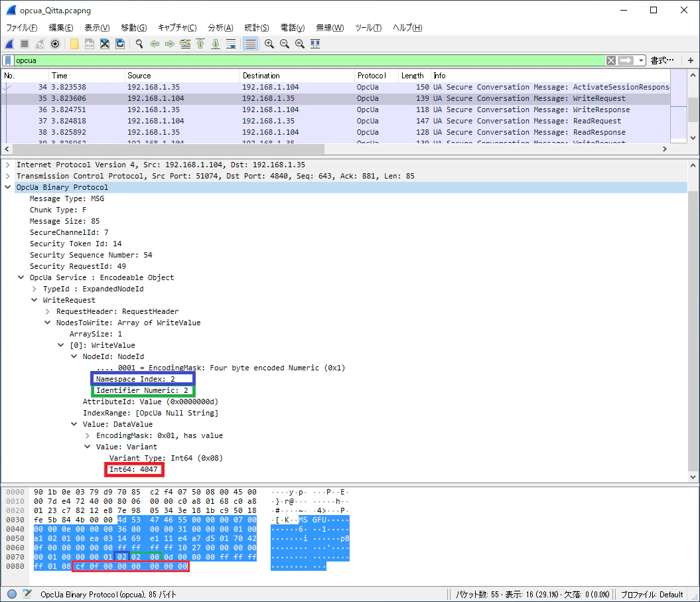Open the ツール(T) menu
This screenshot has width=700, height=602.
coord(368,28)
